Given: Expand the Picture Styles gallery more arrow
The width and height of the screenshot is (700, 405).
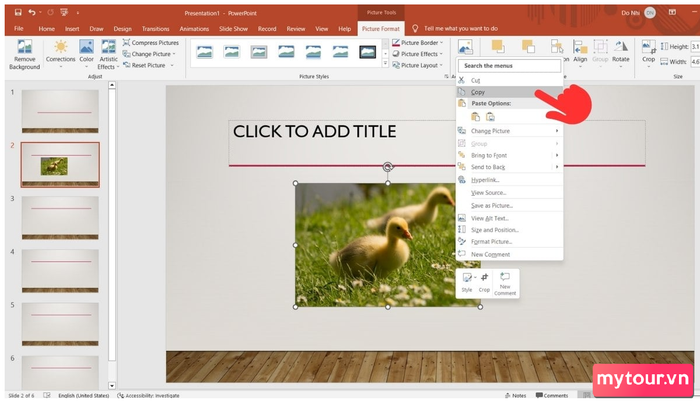Looking at the screenshot, I should click(x=385, y=64).
